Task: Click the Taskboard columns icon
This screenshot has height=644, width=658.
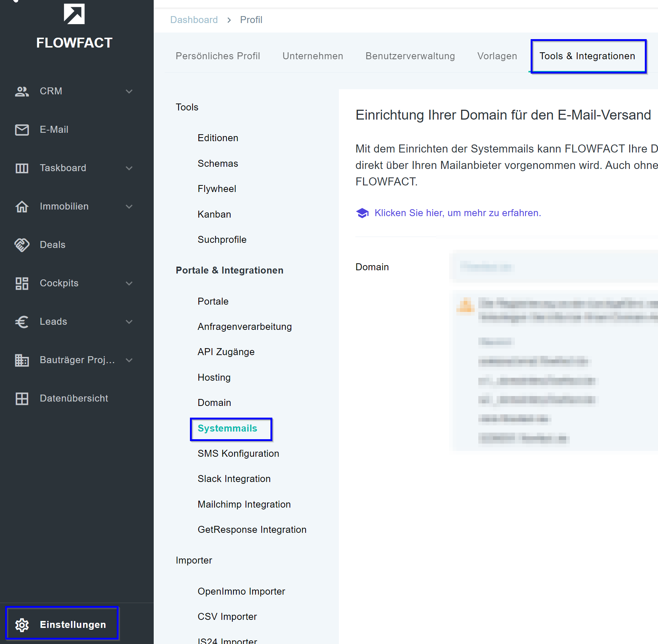Action: [x=22, y=168]
